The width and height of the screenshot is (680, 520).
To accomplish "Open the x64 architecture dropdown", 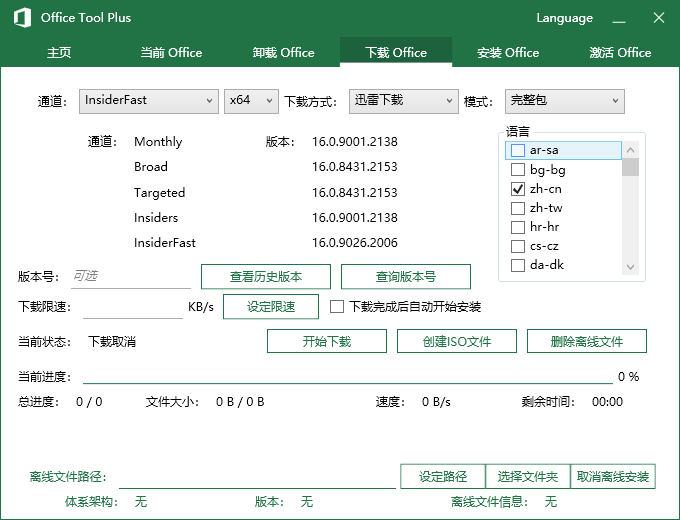I will (x=251, y=100).
